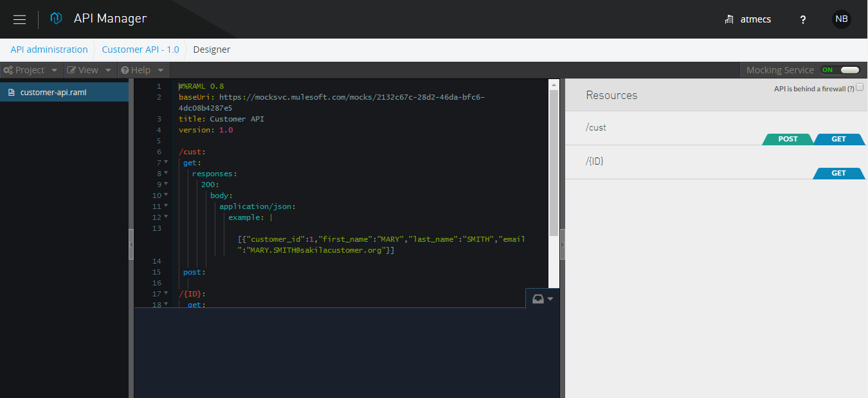
Task: Click the GET button for /cust resource
Action: pos(840,139)
